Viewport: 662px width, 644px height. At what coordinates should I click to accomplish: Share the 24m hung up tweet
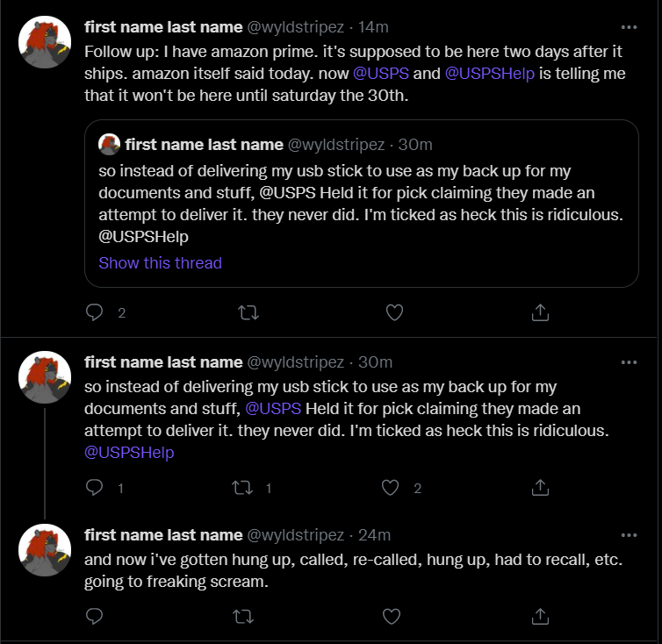tap(540, 616)
